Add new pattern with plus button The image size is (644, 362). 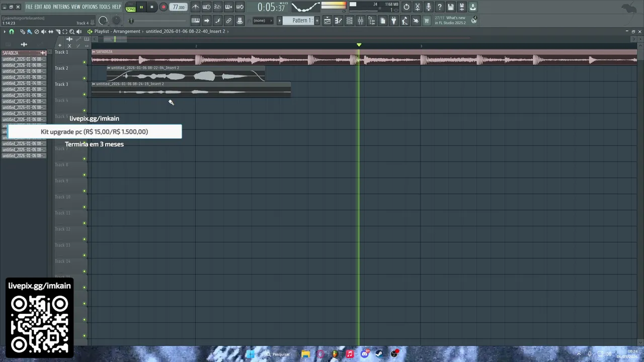317,21
